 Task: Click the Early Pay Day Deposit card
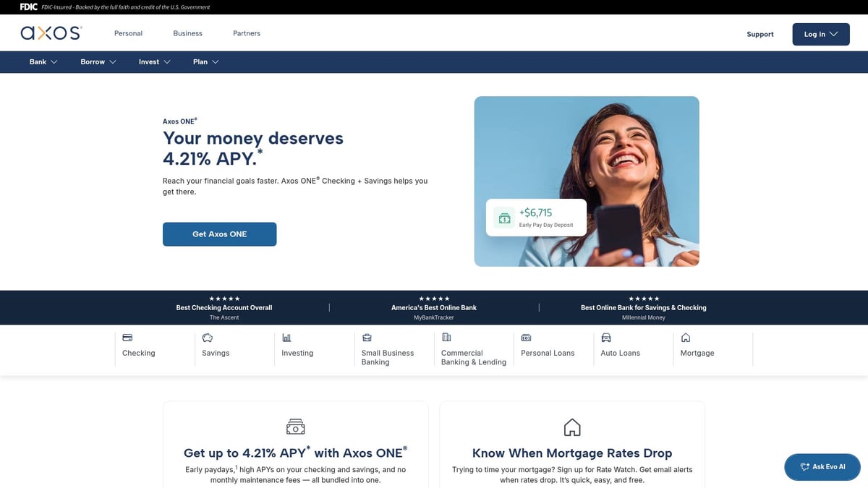537,217
